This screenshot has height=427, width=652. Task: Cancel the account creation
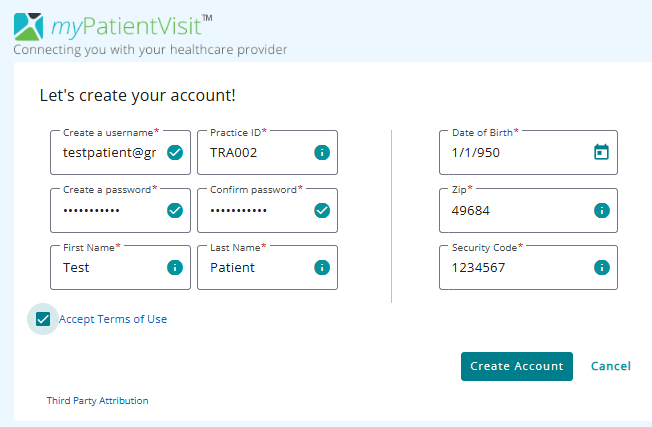[x=610, y=366]
